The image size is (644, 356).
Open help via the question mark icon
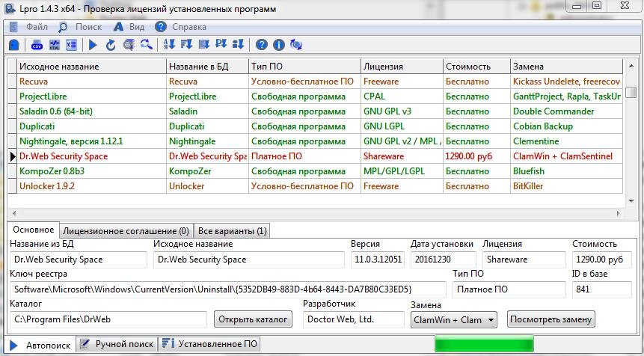261,44
